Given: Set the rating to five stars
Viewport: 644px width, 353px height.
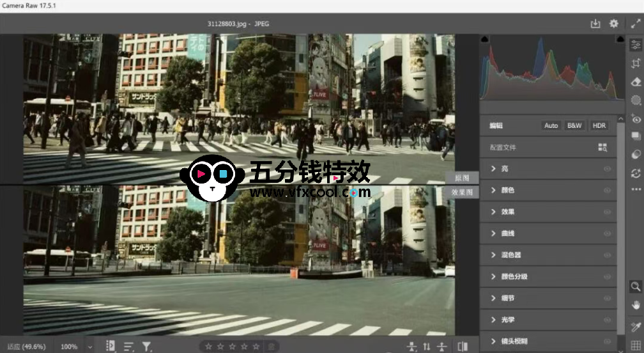Looking at the screenshot, I should pyautogui.click(x=256, y=347).
